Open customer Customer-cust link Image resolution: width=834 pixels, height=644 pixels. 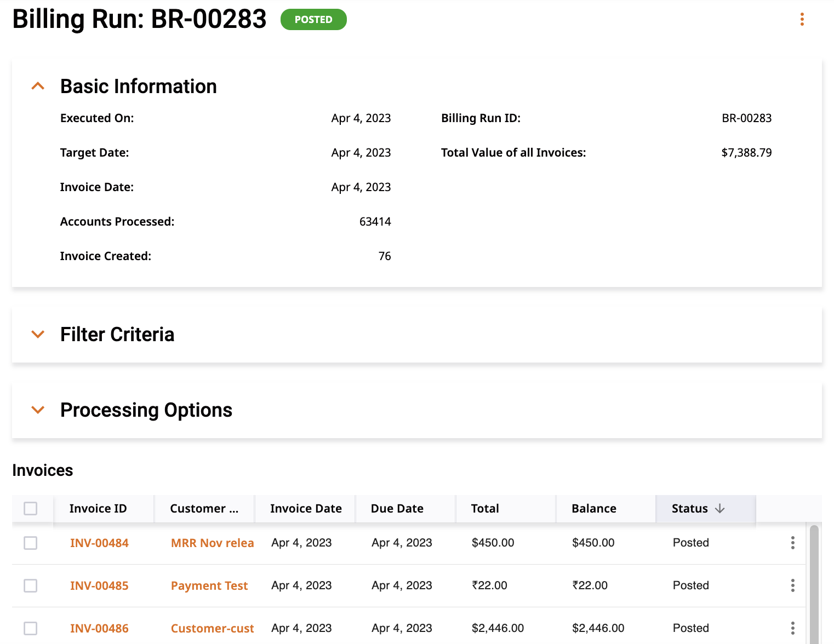(212, 628)
